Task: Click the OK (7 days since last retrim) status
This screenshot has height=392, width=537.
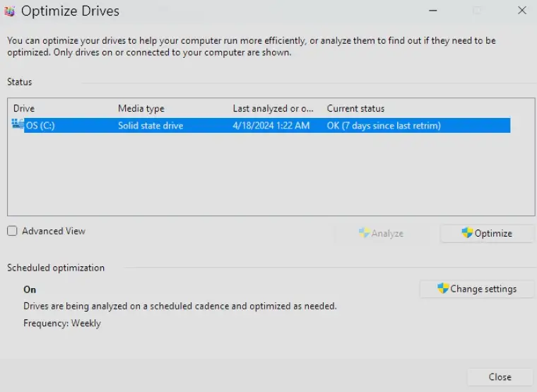Action: click(384, 126)
